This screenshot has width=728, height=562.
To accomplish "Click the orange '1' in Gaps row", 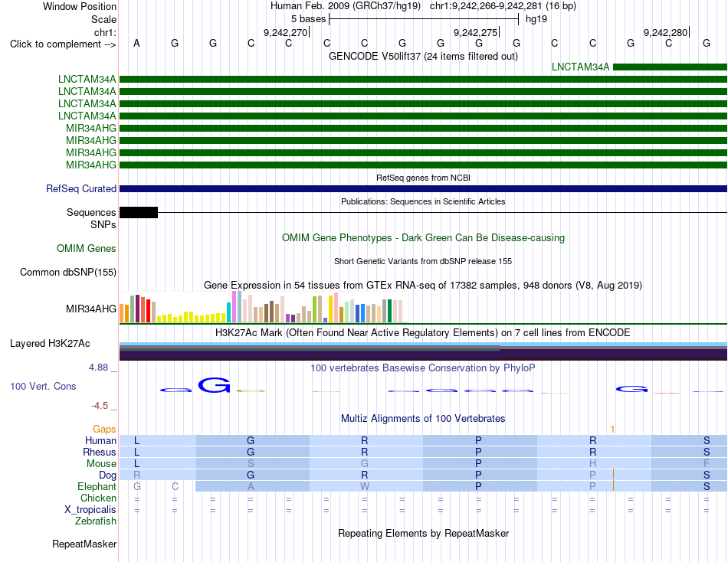I will point(612,430).
